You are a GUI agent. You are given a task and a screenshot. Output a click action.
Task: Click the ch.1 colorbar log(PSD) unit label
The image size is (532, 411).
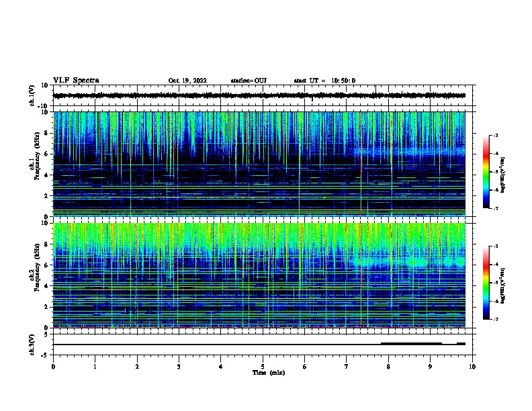(502, 175)
